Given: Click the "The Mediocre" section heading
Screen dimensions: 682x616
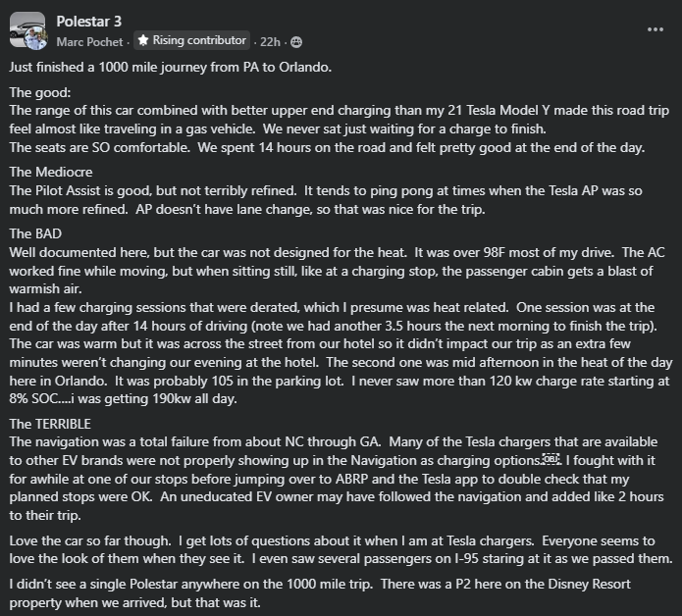Looking at the screenshot, I should 49,173.
